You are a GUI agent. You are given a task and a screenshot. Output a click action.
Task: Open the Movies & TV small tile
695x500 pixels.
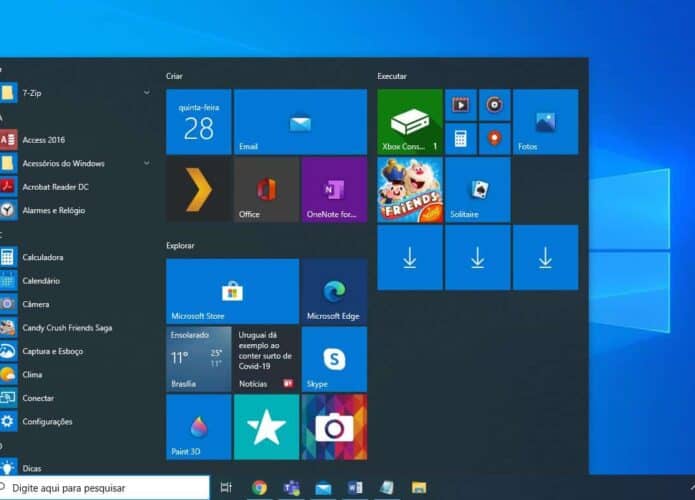[x=461, y=105]
